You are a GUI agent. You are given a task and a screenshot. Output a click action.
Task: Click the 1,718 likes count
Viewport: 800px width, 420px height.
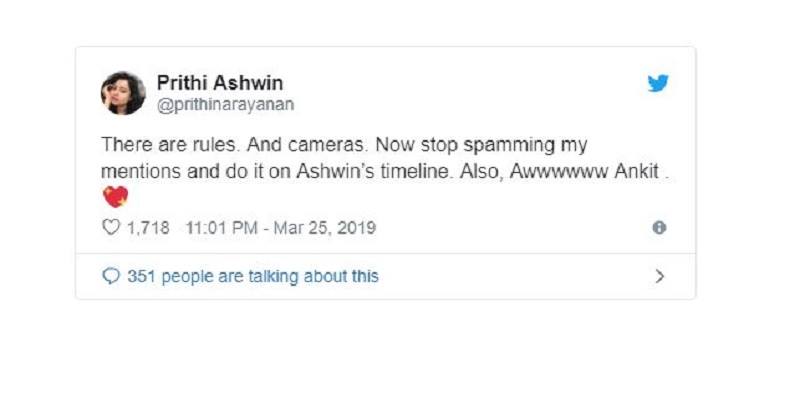click(148, 228)
